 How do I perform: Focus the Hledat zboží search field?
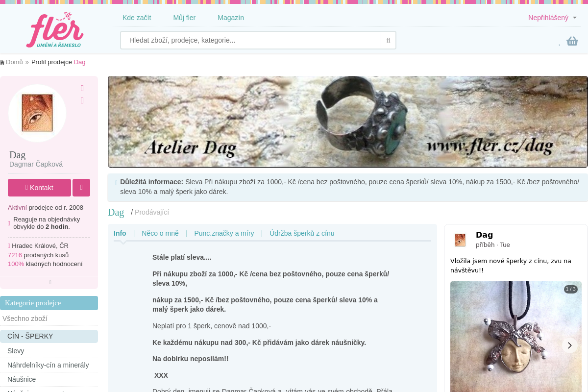(x=251, y=40)
